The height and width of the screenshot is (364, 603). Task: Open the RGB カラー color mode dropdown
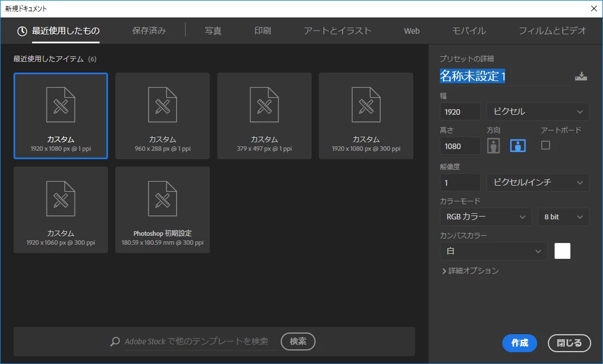(x=485, y=217)
